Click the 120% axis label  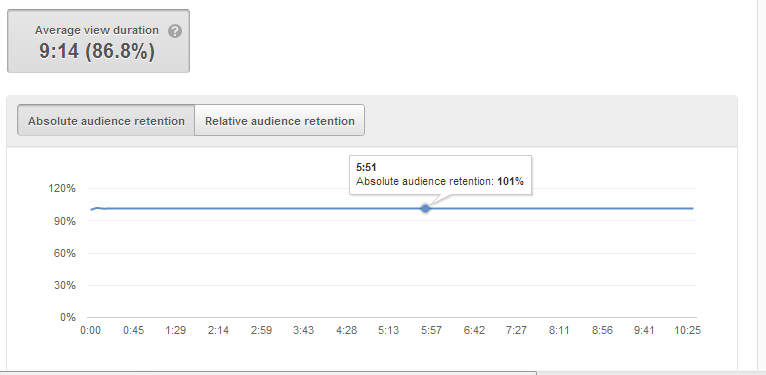(62, 188)
